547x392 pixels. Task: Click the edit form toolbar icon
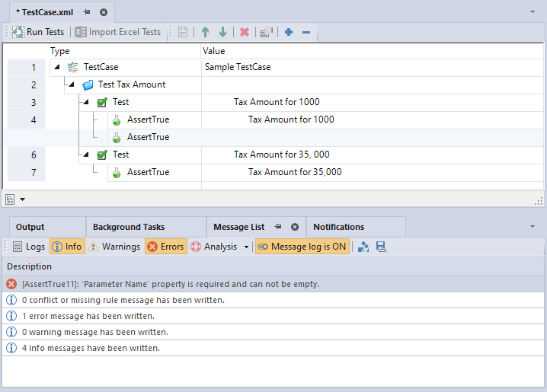[267, 33]
